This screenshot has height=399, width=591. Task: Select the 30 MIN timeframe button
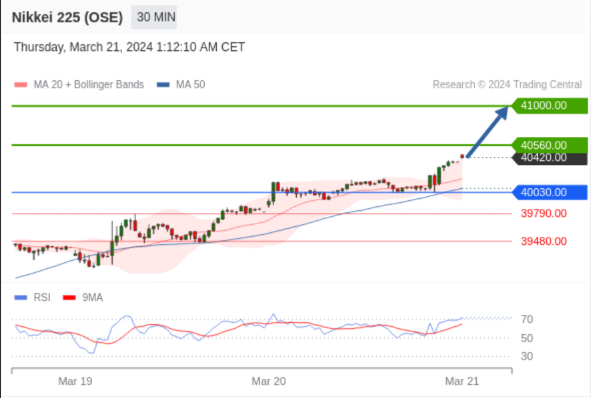pos(154,17)
